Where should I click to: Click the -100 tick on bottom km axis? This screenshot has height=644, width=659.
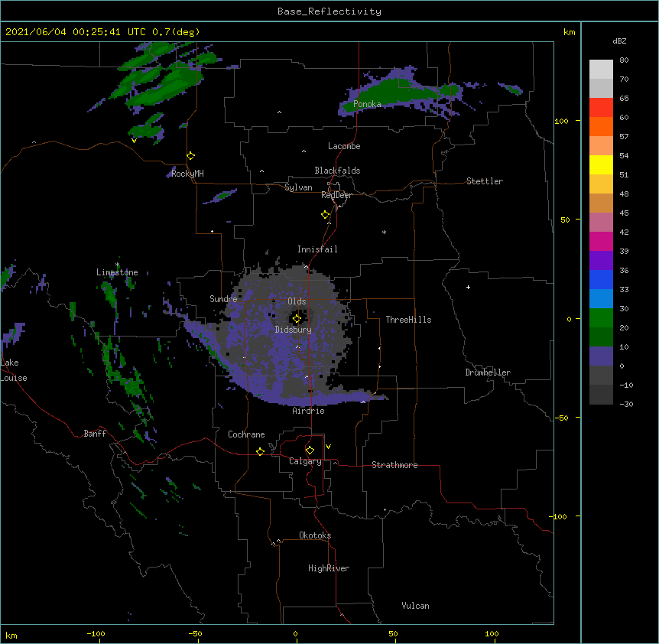96,633
